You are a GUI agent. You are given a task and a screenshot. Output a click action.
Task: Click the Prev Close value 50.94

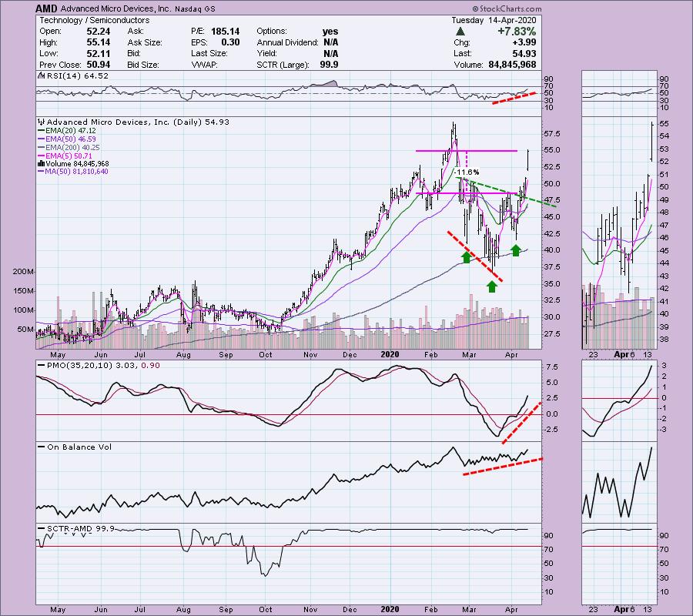(x=99, y=65)
